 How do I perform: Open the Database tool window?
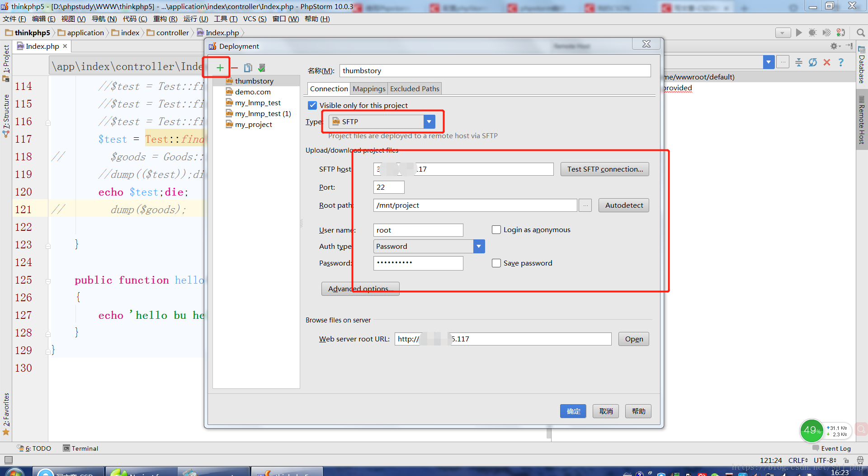(862, 65)
